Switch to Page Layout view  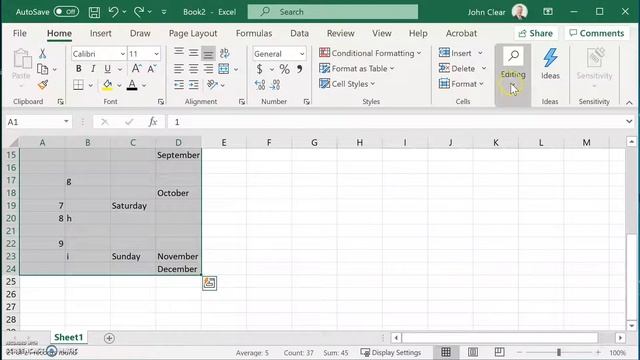tap(473, 352)
